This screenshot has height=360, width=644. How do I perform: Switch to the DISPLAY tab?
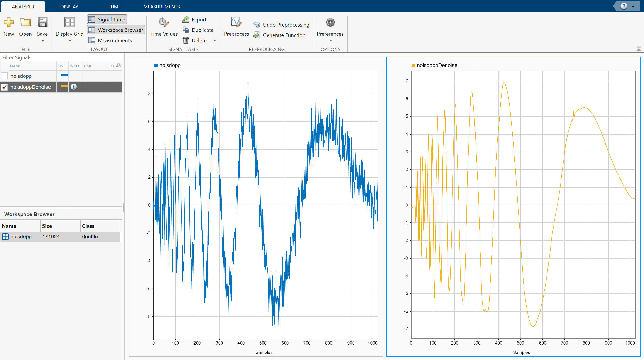tap(69, 7)
